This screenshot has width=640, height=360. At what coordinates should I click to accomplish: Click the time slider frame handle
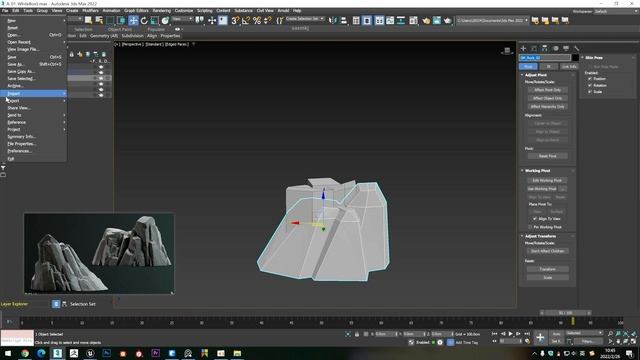(565, 313)
